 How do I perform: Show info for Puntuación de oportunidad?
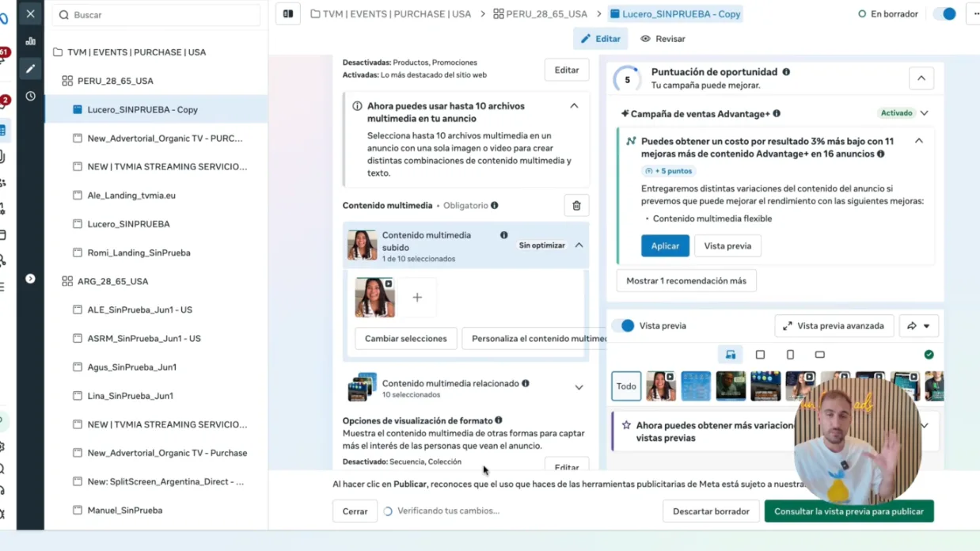coord(786,72)
